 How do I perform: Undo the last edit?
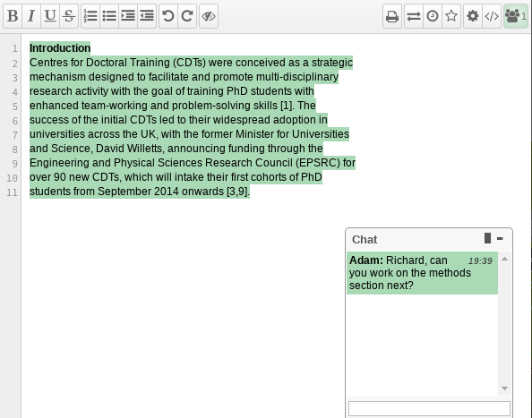pyautogui.click(x=168, y=16)
